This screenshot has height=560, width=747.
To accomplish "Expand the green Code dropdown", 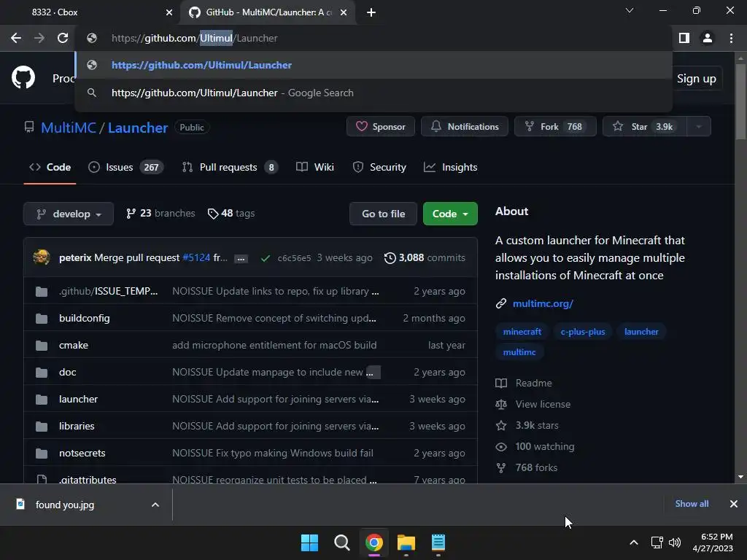I will (x=450, y=214).
